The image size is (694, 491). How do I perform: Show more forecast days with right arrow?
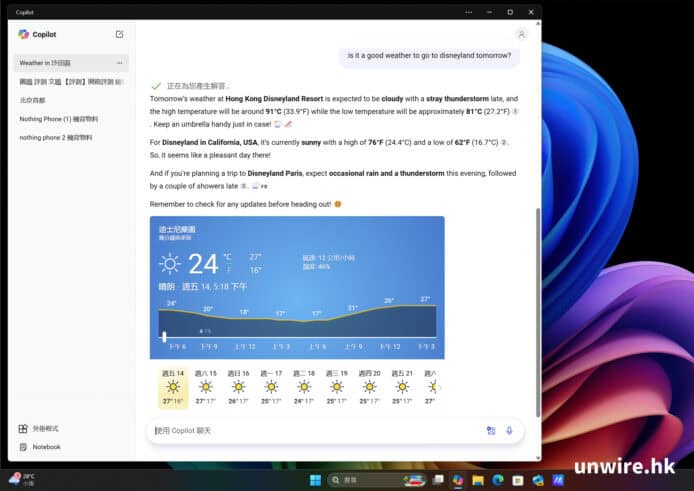pyautogui.click(x=440, y=387)
